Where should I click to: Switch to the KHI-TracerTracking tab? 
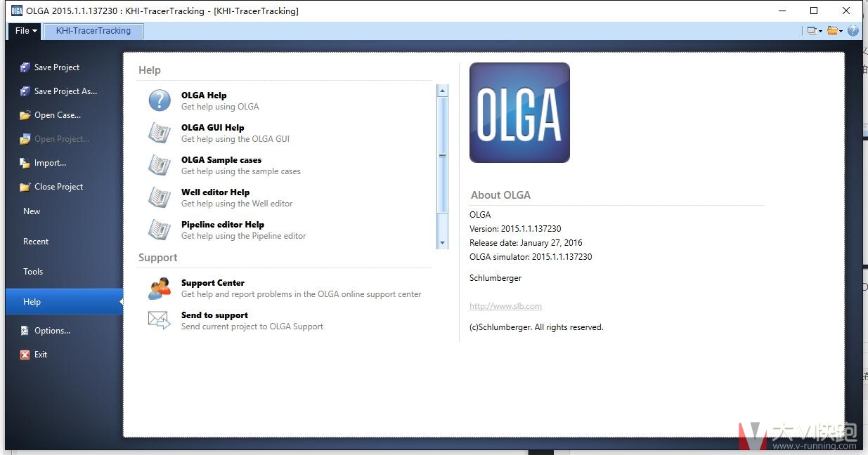tap(93, 31)
